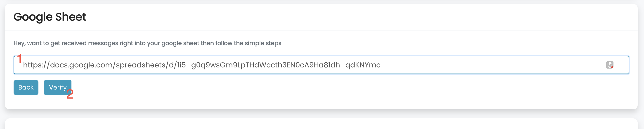Viewport: 644px width, 129px height.
Task: Go back using the Back button
Action: [x=26, y=87]
